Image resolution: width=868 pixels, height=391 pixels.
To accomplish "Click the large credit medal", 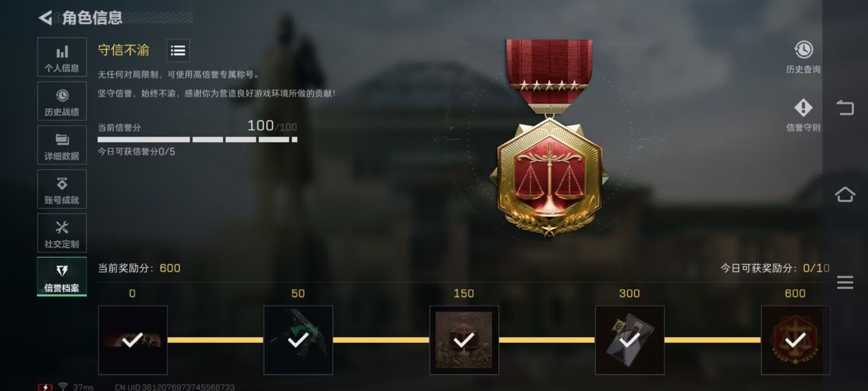I will coord(549,138).
